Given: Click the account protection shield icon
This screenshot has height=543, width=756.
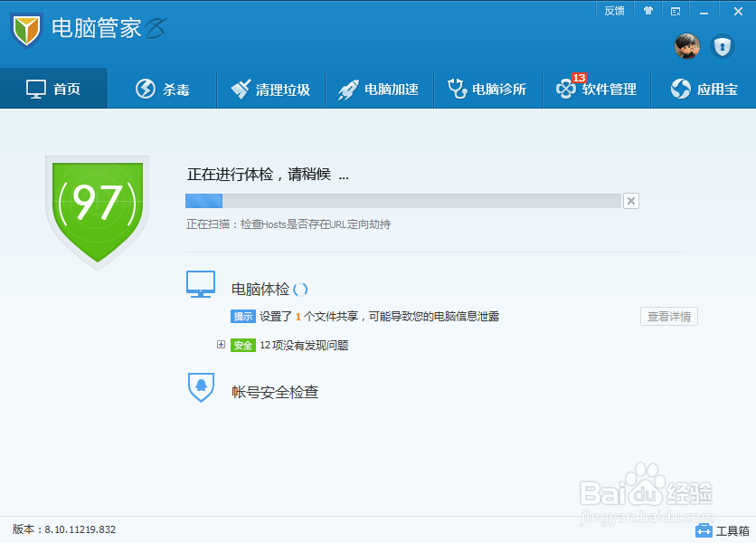Looking at the screenshot, I should click(722, 47).
